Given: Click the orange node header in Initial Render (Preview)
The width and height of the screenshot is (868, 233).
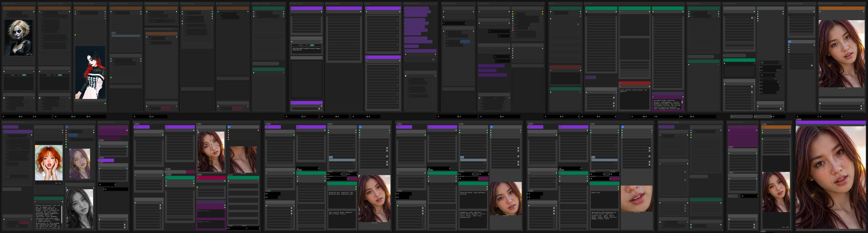Looking at the screenshot, I should [x=842, y=8].
